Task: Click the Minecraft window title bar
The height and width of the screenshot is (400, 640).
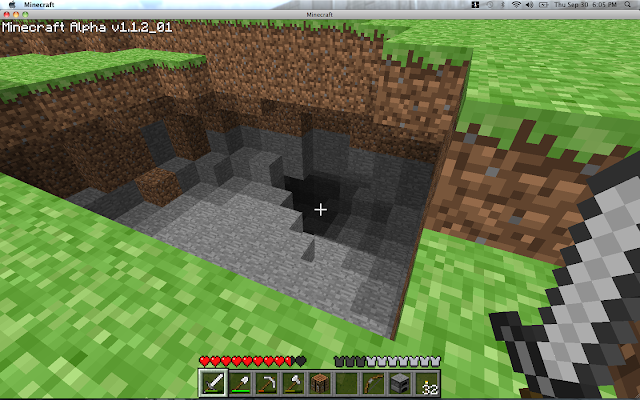Action: [320, 14]
